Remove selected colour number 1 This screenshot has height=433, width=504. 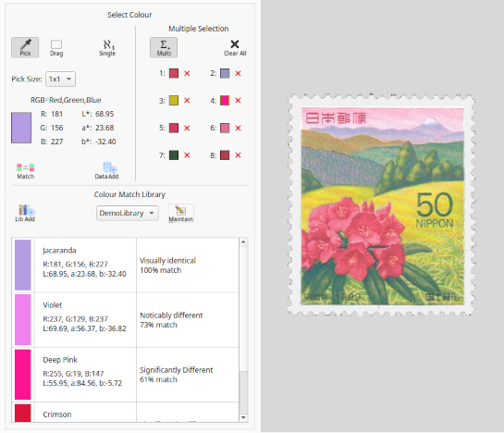(187, 74)
